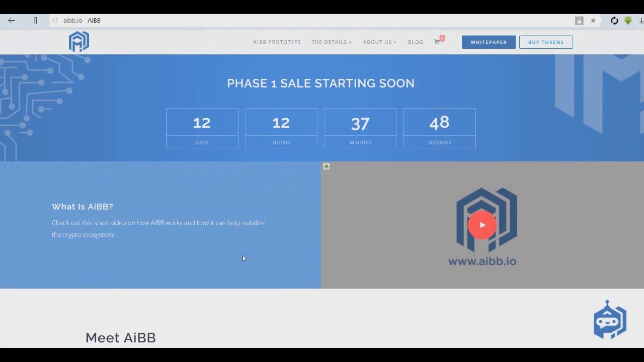
Task: Expand THE DETAILS dropdown menu
Action: (332, 42)
